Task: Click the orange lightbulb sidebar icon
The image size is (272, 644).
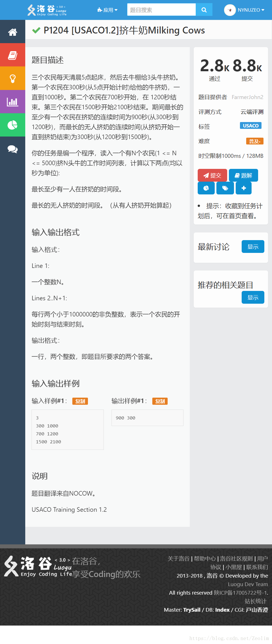Action: click(x=12, y=78)
